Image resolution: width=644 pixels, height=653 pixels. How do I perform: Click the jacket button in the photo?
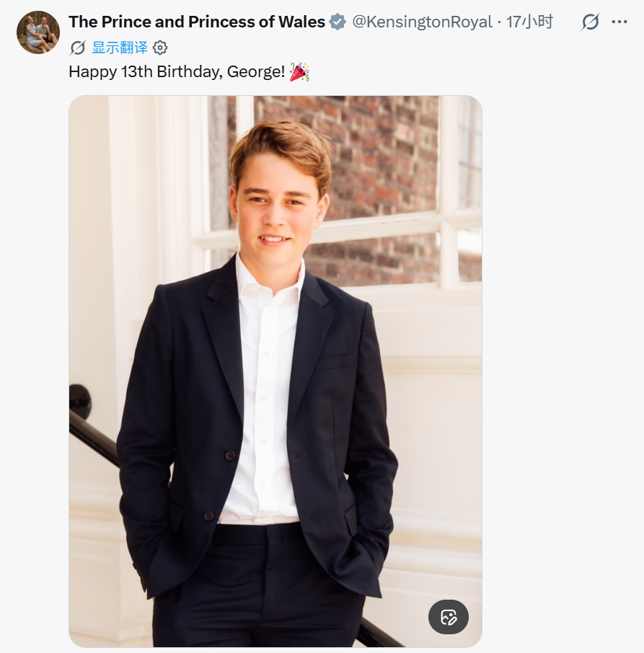[x=229, y=456]
